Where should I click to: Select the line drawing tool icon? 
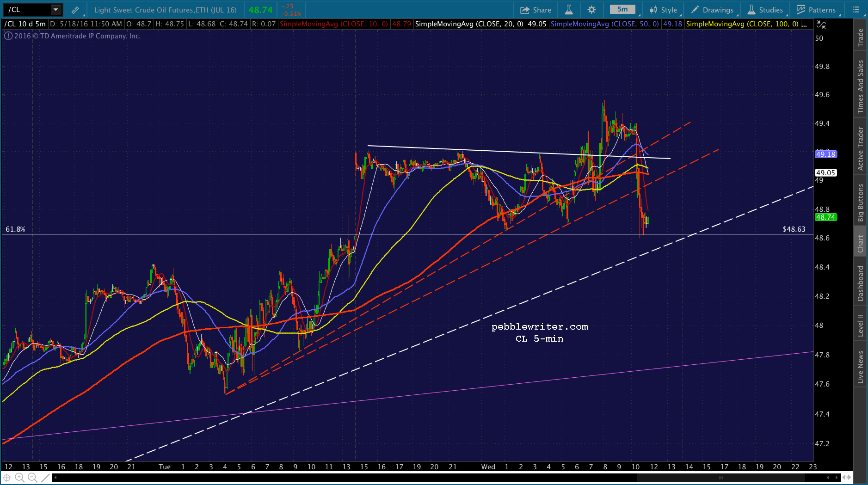click(x=45, y=478)
